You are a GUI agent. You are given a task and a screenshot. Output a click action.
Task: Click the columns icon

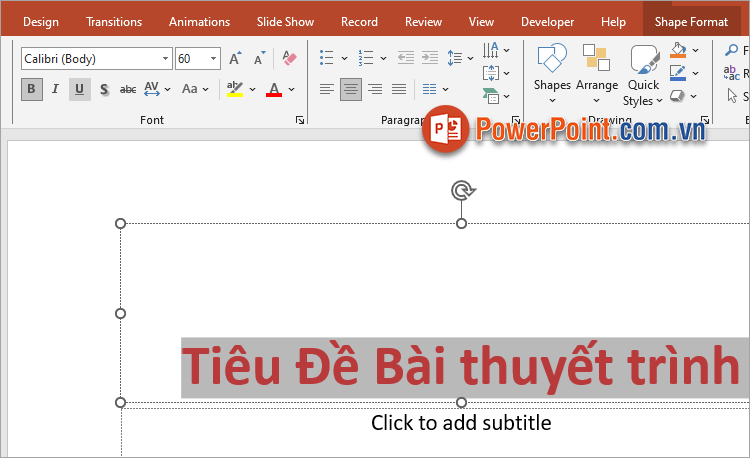pyautogui.click(x=430, y=89)
